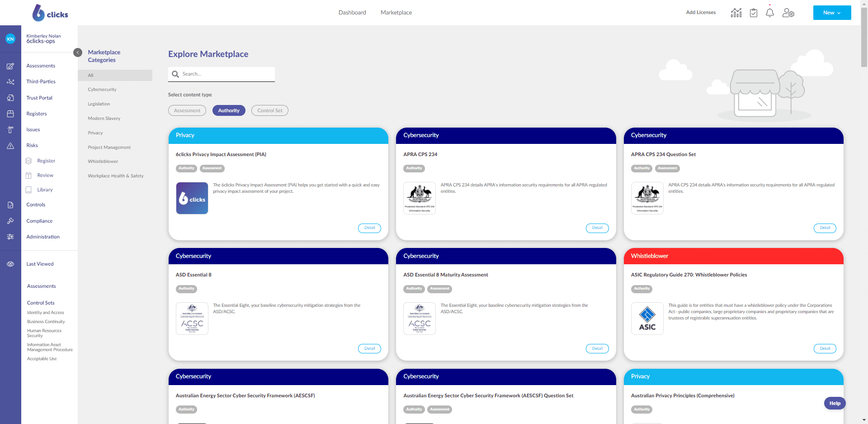
Task: Click the search magnifier icon
Action: (175, 74)
